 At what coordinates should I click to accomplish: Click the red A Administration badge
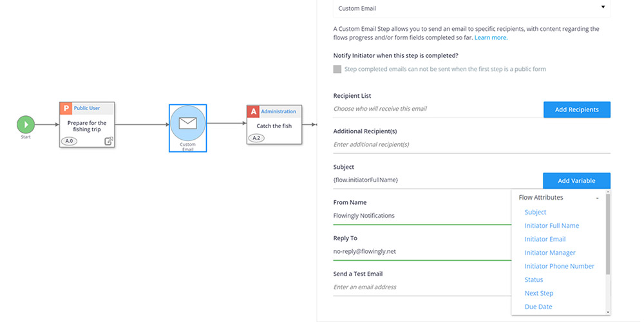point(252,111)
